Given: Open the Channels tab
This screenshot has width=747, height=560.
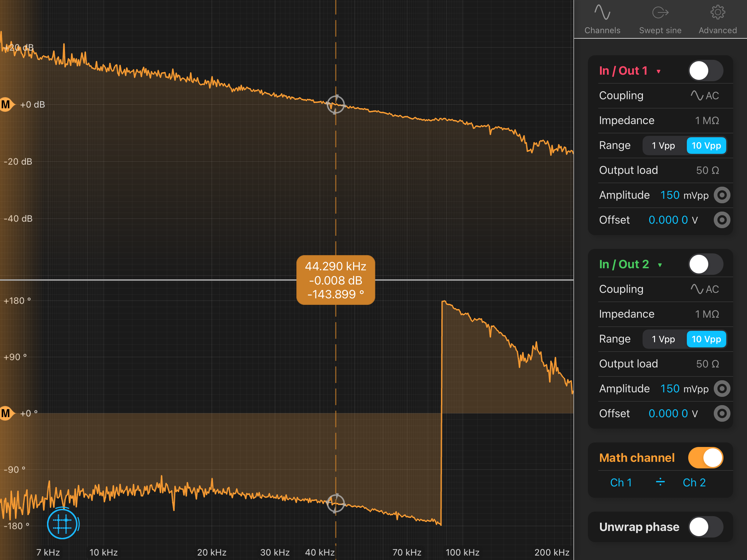Looking at the screenshot, I should tap(602, 20).
